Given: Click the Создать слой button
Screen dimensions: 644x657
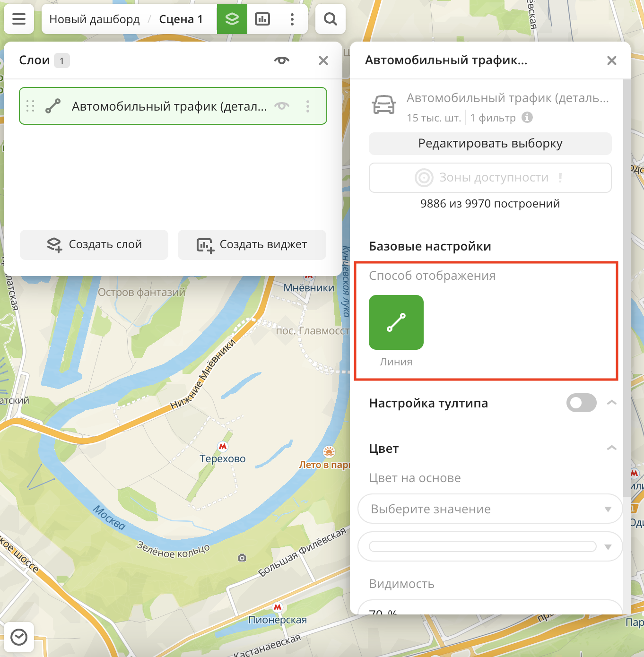Looking at the screenshot, I should 94,244.
